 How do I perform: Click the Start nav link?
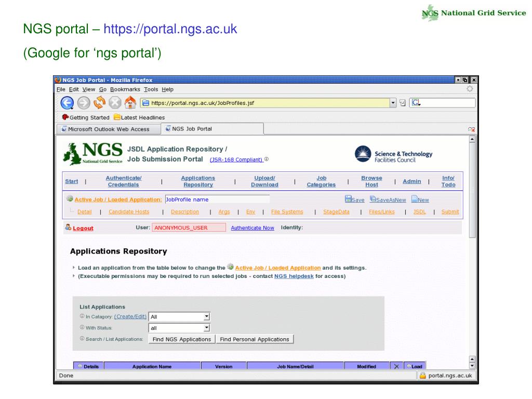[x=72, y=181]
